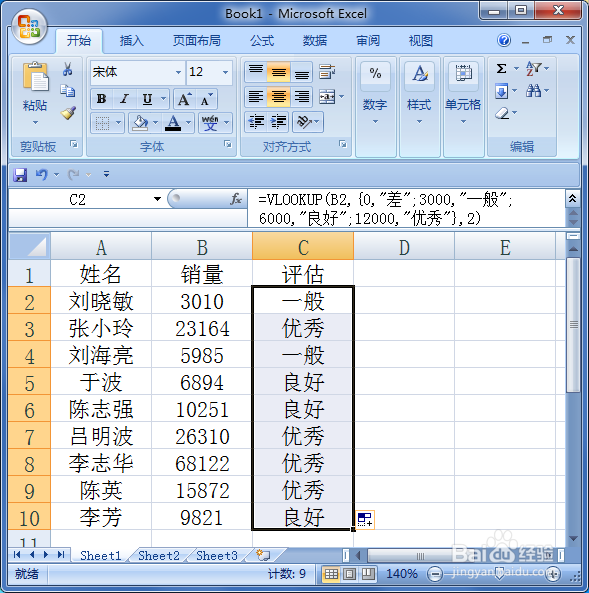Toggle top vertical alignment

256,71
